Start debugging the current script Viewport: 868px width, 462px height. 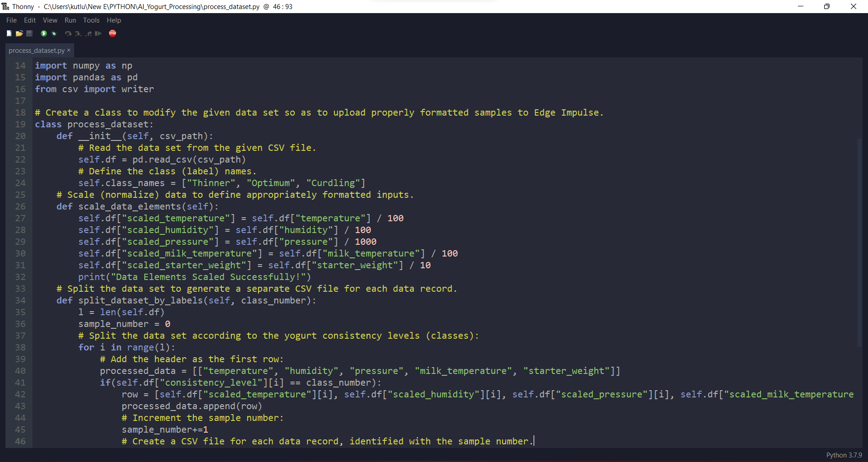[53, 33]
